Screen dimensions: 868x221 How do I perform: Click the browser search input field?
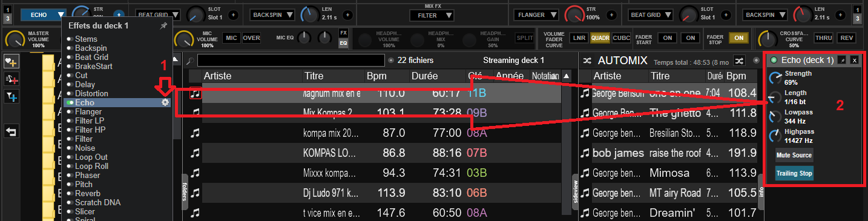291,61
